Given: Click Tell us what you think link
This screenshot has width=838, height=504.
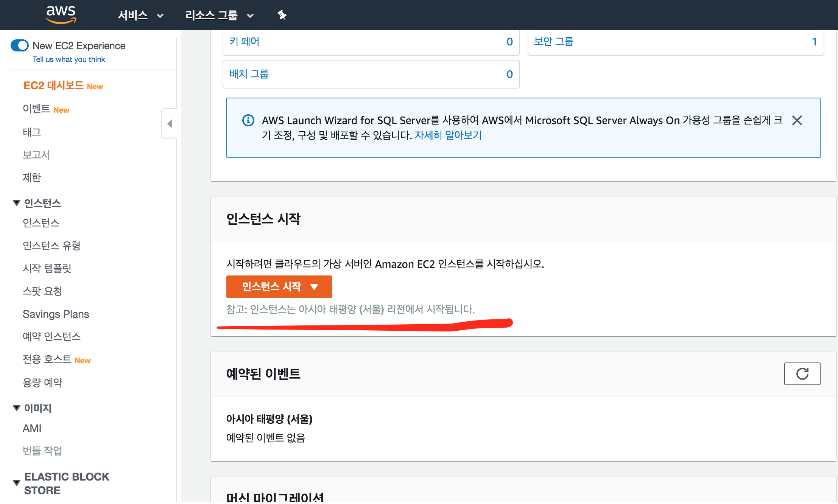Looking at the screenshot, I should pos(69,59).
